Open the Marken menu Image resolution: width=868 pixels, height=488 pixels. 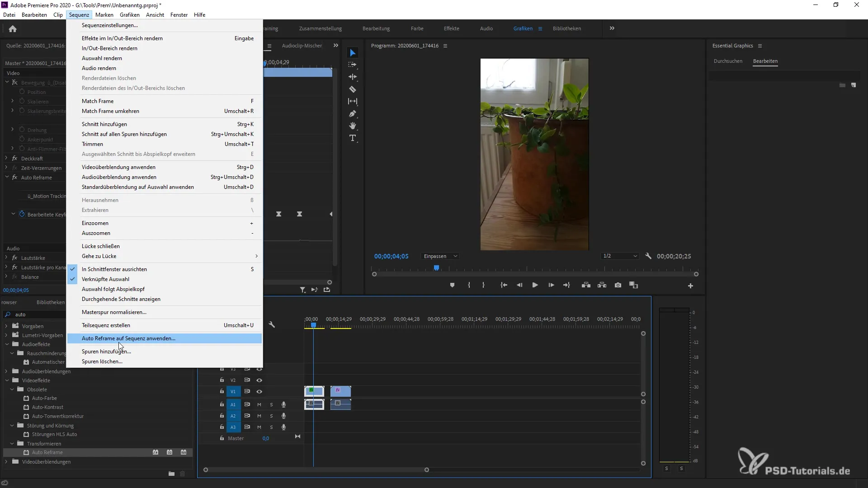pos(104,15)
